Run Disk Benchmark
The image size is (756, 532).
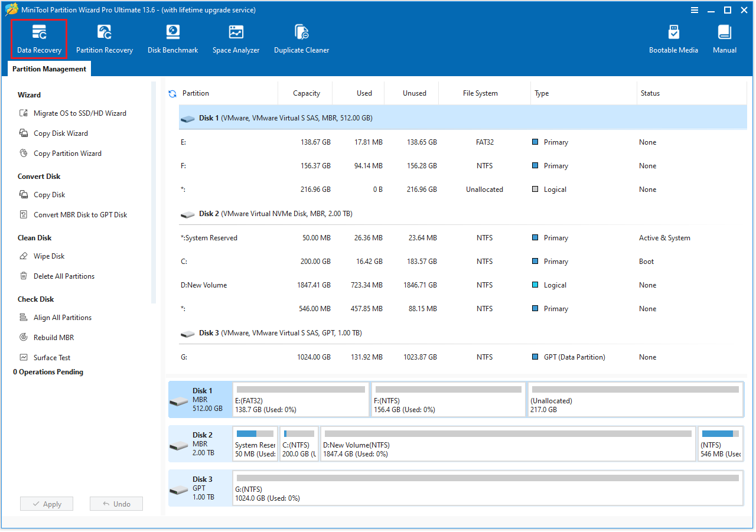pyautogui.click(x=172, y=38)
